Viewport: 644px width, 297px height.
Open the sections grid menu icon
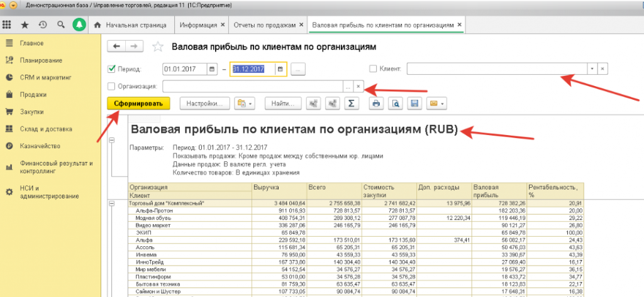coord(8,25)
